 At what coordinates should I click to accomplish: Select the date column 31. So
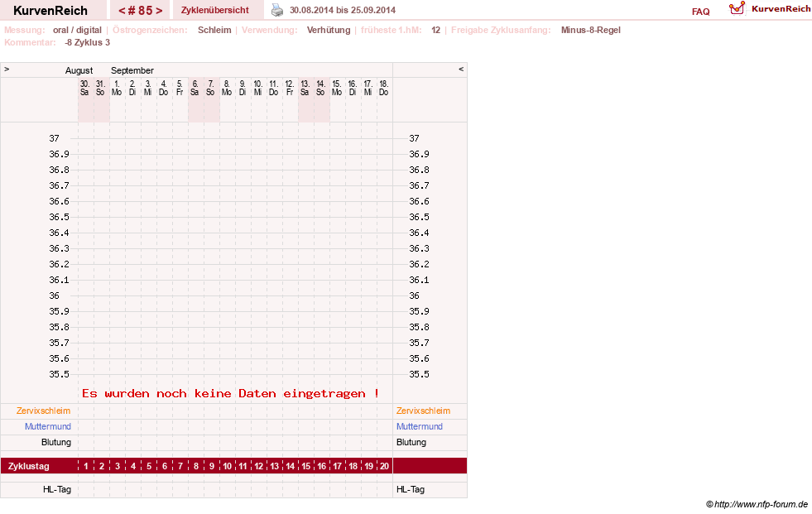[100, 88]
